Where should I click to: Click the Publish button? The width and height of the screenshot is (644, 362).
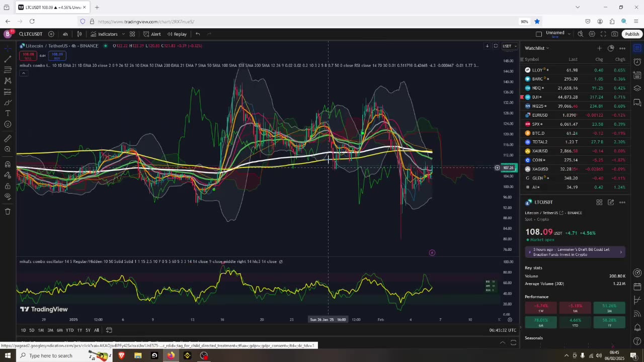pos(632,34)
